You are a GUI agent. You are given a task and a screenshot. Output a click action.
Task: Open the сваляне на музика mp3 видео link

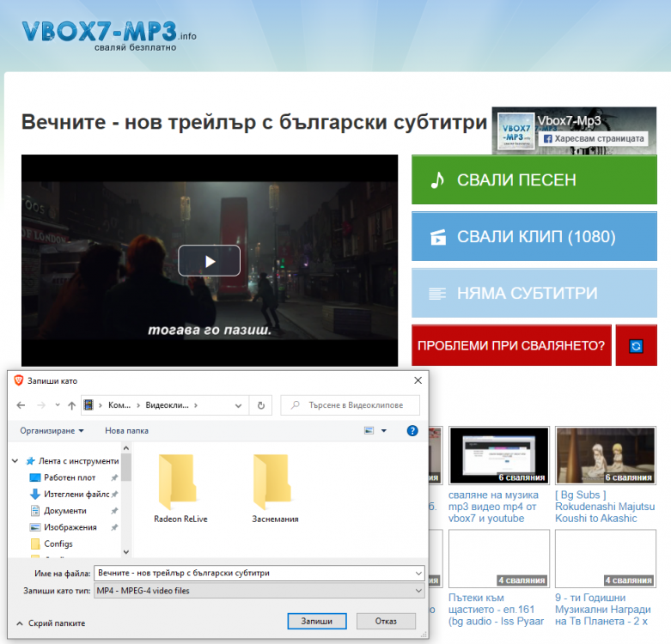pos(493,507)
